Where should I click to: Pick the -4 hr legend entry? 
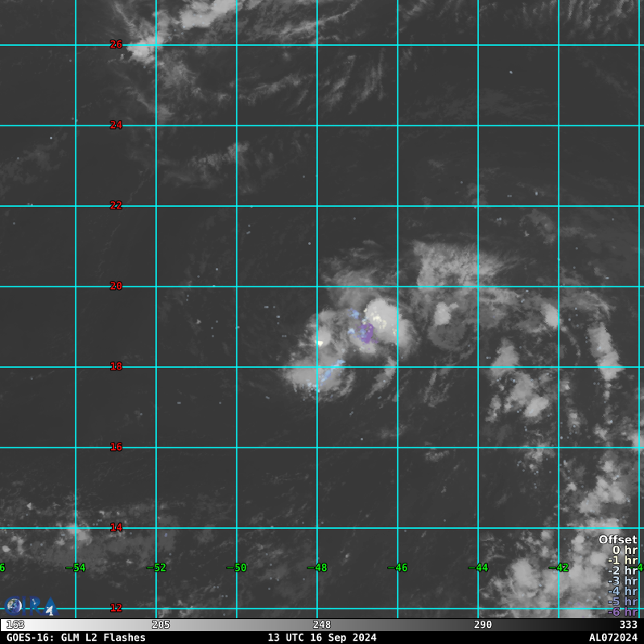click(622, 591)
